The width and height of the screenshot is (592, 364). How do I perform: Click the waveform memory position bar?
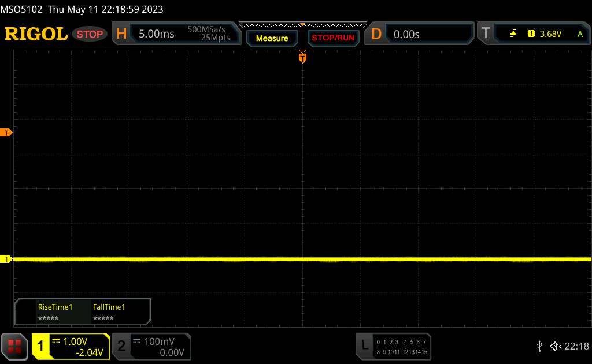point(302,25)
